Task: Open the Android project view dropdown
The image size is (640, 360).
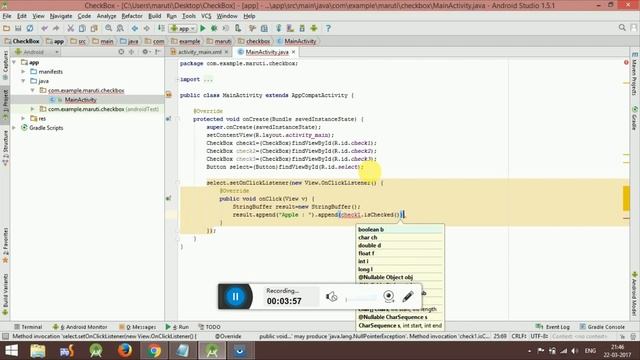Action: point(37,52)
